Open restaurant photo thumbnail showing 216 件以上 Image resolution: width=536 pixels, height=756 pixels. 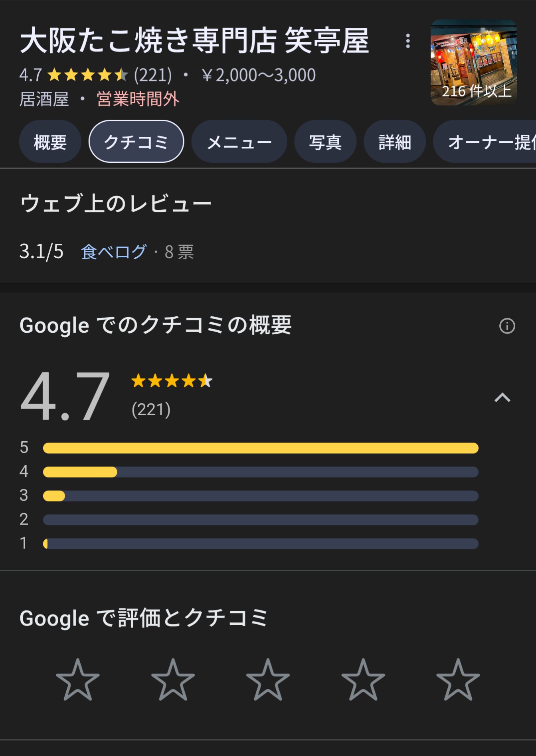click(x=474, y=63)
